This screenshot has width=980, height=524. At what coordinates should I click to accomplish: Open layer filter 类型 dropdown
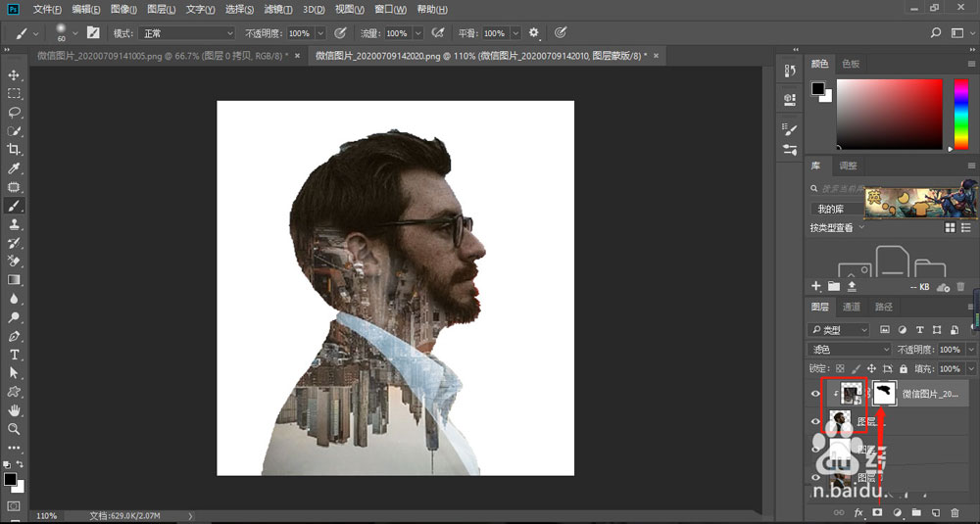(838, 330)
